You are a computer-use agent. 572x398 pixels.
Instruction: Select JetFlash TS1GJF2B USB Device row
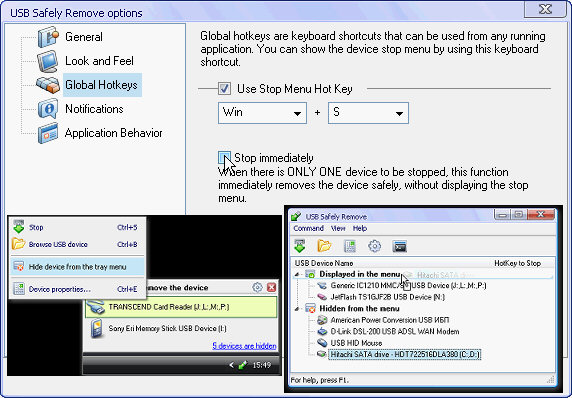387,297
